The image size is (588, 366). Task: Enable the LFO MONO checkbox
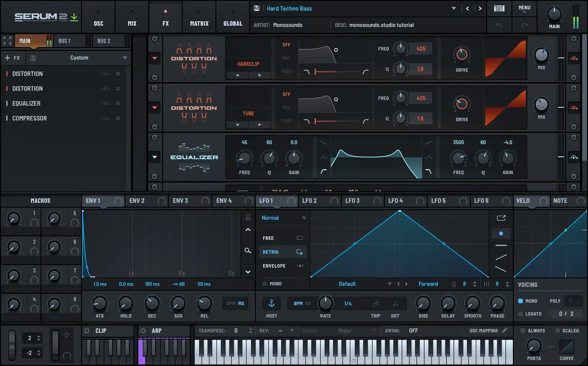coord(265,284)
